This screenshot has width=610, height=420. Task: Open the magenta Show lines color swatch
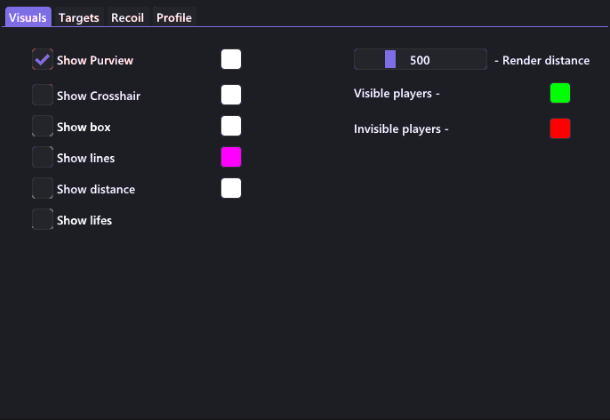(231, 157)
